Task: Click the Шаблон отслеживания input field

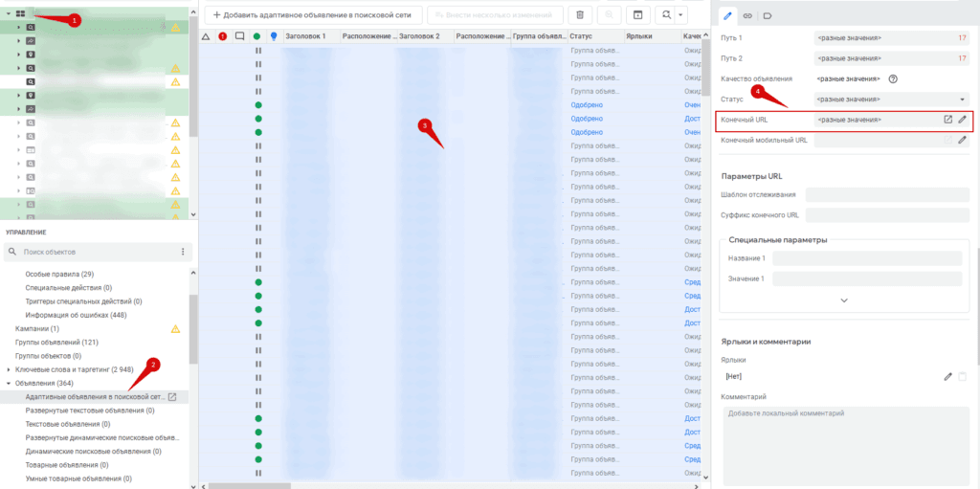Action: (887, 194)
